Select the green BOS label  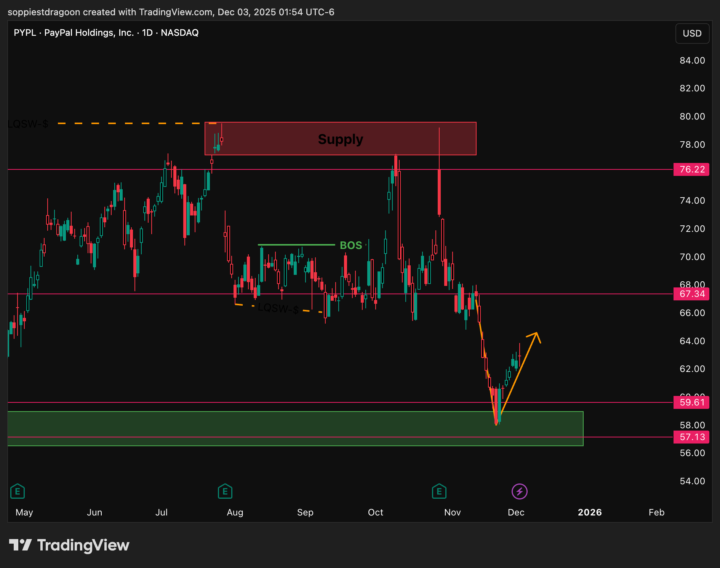[351, 245]
